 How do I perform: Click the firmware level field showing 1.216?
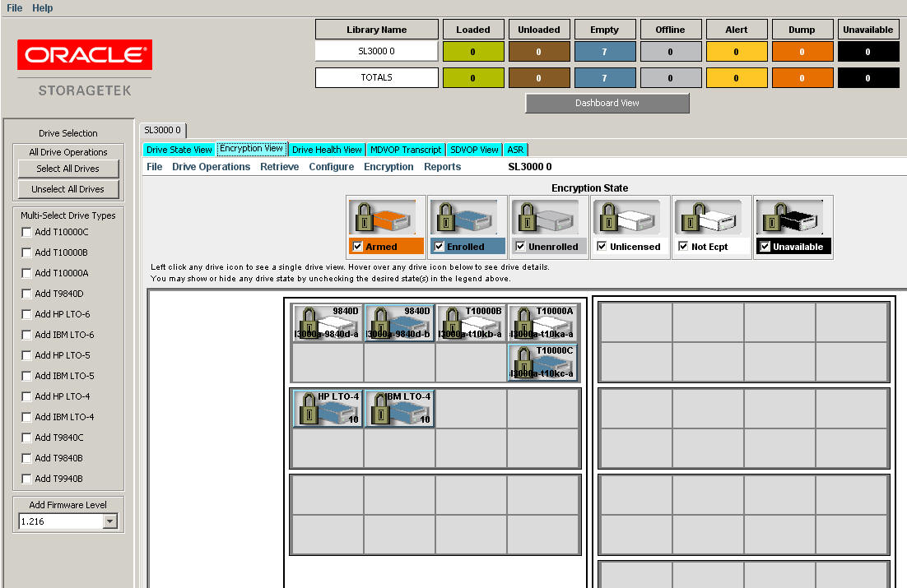click(61, 521)
